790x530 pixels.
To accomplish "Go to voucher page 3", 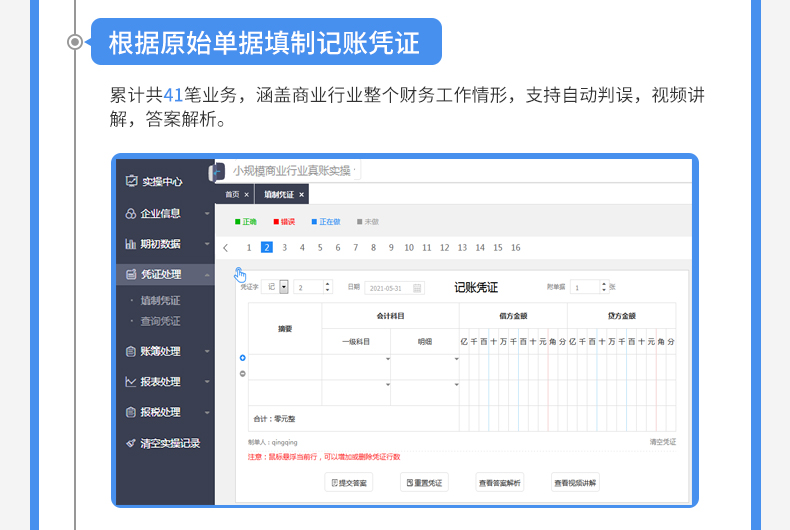I will click(285, 248).
